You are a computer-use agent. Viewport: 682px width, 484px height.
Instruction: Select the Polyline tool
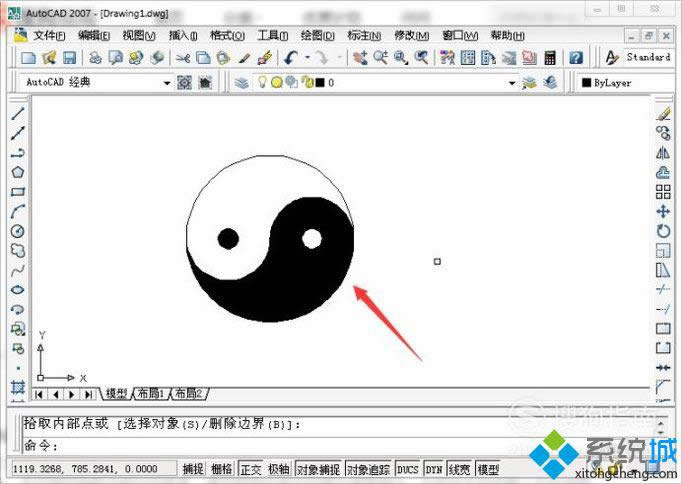17,153
